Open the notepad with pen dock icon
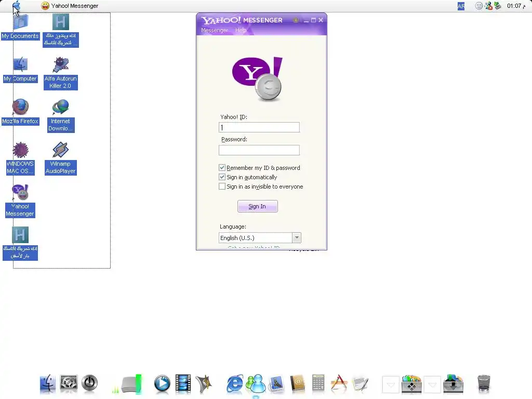This screenshot has width=532, height=399. [x=360, y=384]
